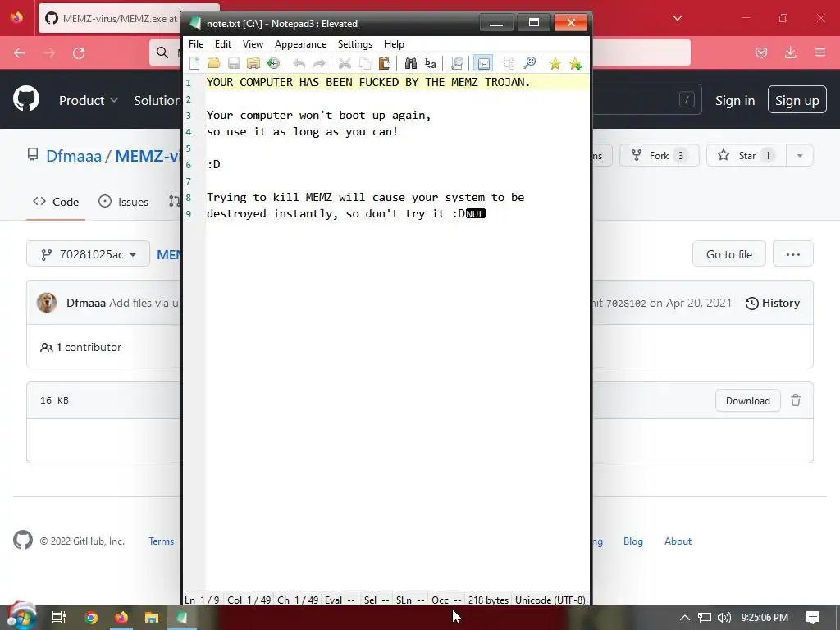Screen dimensions: 840x630
Task: Open the three-dots more options button
Action: coord(793,254)
